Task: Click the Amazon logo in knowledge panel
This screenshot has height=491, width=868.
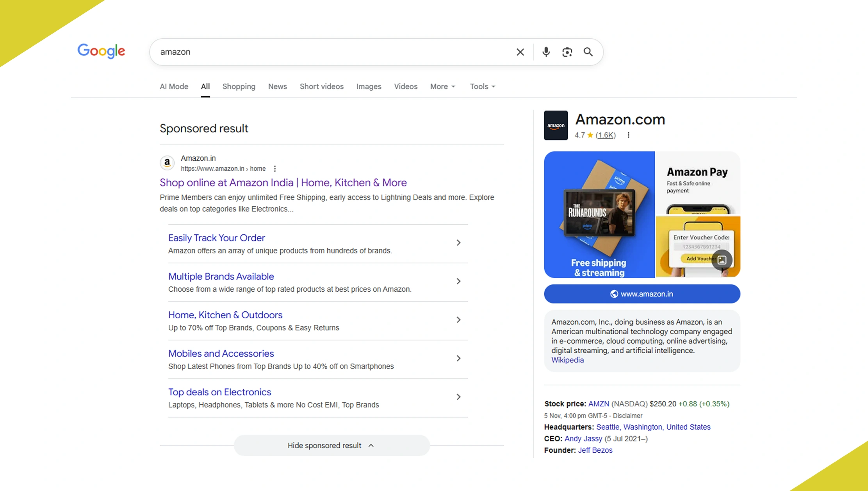Action: (x=556, y=125)
